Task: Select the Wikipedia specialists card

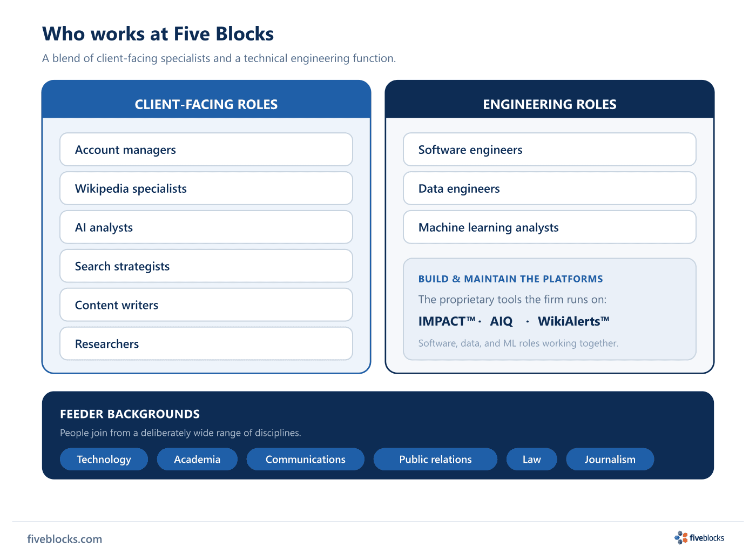Action: pos(206,188)
